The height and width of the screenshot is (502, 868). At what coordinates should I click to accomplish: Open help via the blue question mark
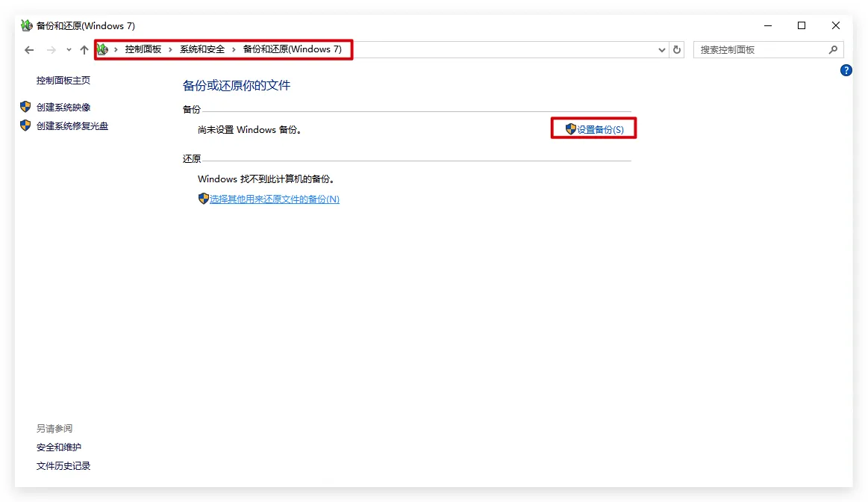[x=846, y=70]
